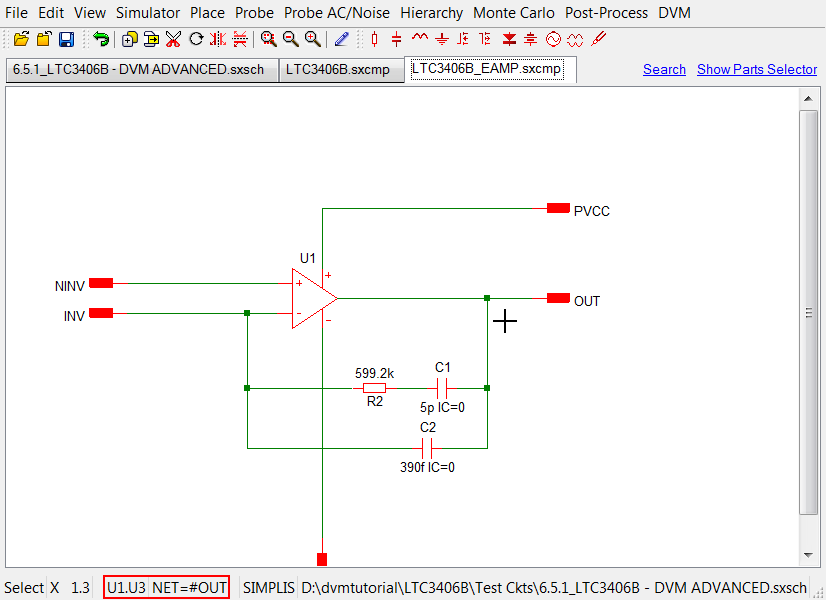The width and height of the screenshot is (826, 600).
Task: Open the Probe AC/Noise menu
Action: click(x=337, y=13)
